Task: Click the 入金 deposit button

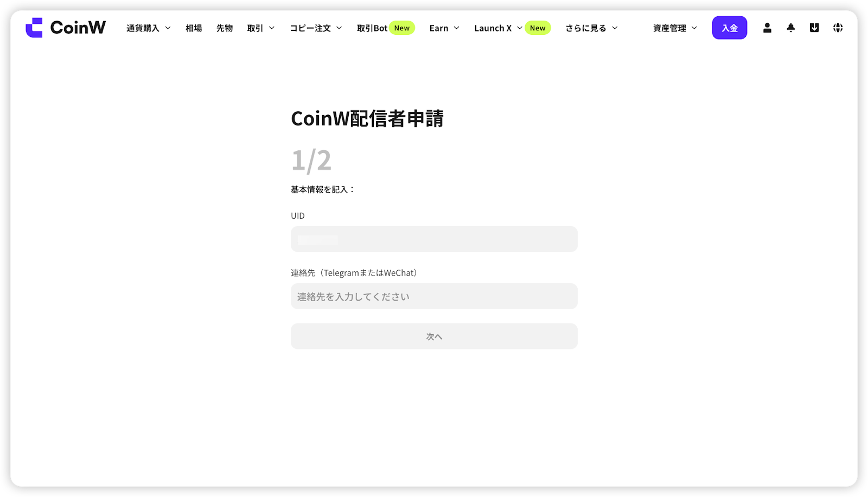Action: [730, 28]
